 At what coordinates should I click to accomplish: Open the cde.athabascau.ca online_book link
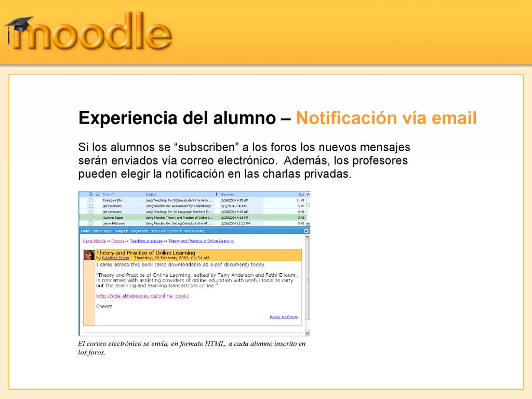[142, 296]
